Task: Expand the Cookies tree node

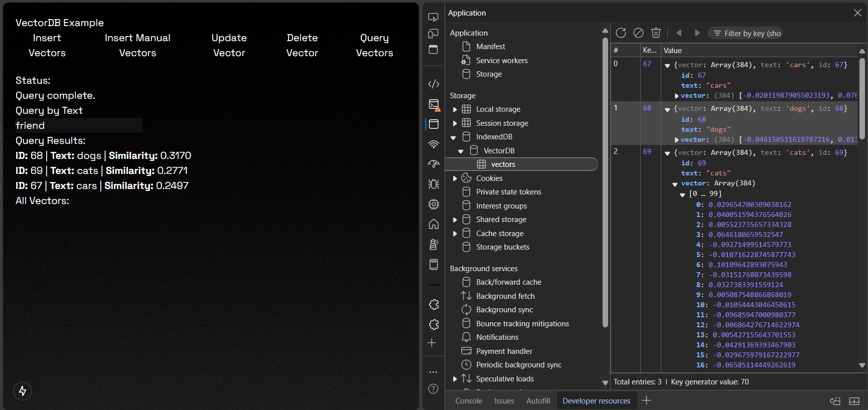Action: (455, 178)
